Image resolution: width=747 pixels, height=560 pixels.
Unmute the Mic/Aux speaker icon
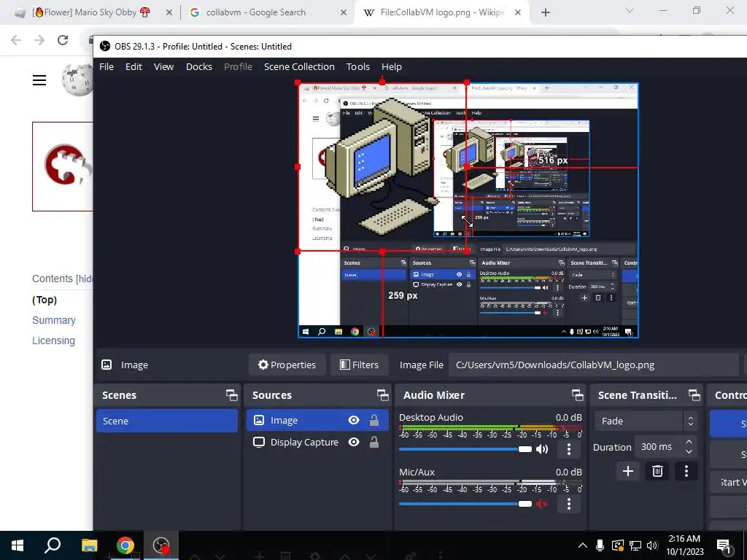[542, 504]
